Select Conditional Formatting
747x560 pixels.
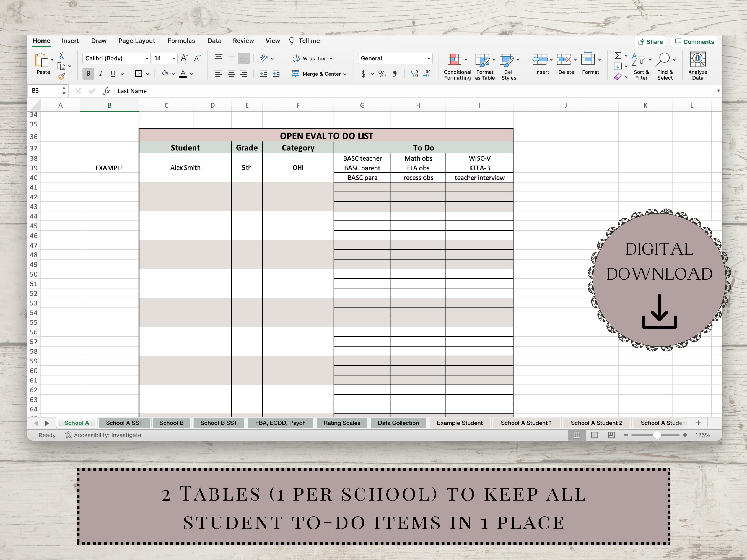[x=456, y=66]
